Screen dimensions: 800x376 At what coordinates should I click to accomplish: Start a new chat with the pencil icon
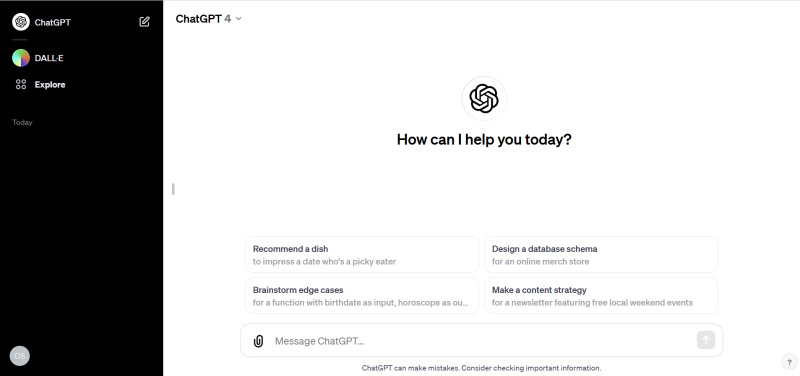[144, 22]
